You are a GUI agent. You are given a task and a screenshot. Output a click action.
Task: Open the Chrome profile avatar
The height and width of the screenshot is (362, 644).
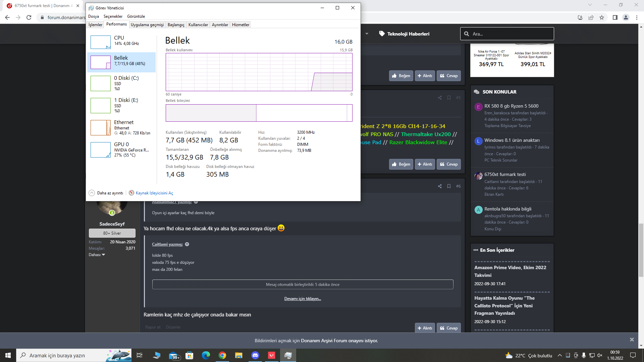(626, 17)
